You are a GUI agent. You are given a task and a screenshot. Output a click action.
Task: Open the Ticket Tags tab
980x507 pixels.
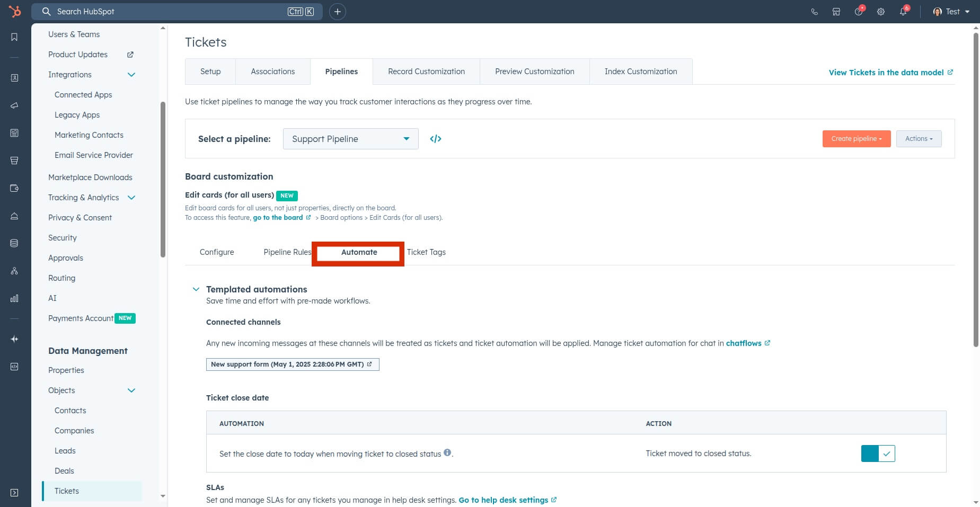point(426,252)
